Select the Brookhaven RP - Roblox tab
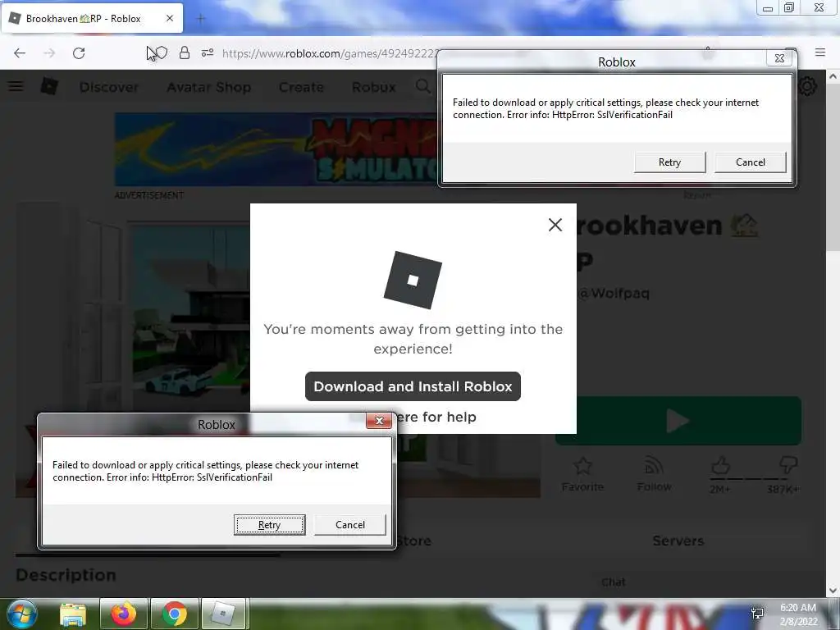 tap(92, 19)
